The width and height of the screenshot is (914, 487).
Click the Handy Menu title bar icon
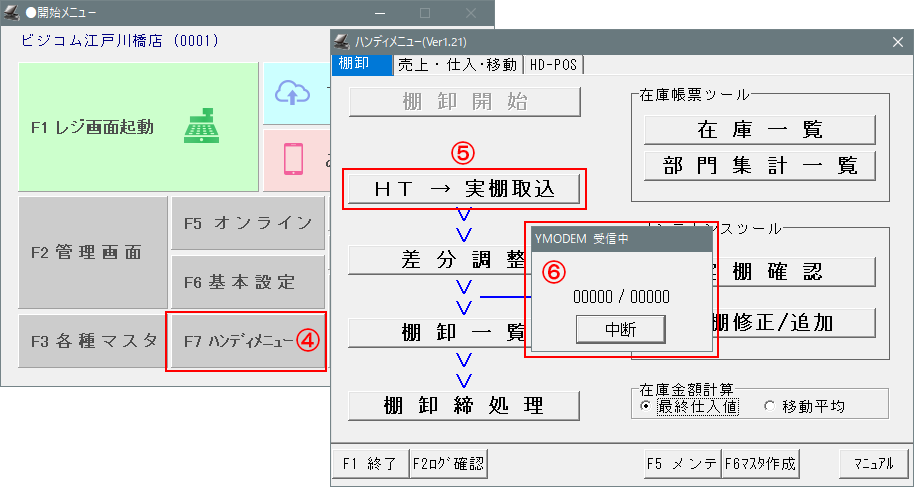tap(342, 42)
